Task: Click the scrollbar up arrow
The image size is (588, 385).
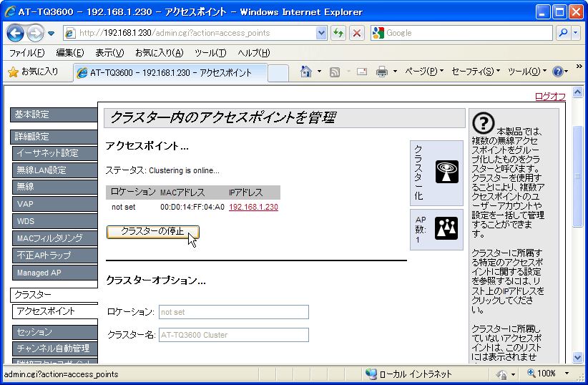Action: pos(577,92)
